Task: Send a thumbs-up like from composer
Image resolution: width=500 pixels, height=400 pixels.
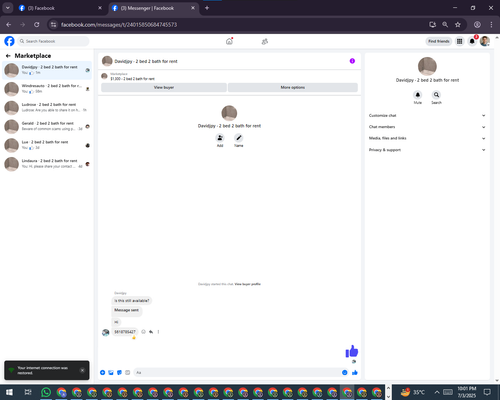Action: point(355,372)
